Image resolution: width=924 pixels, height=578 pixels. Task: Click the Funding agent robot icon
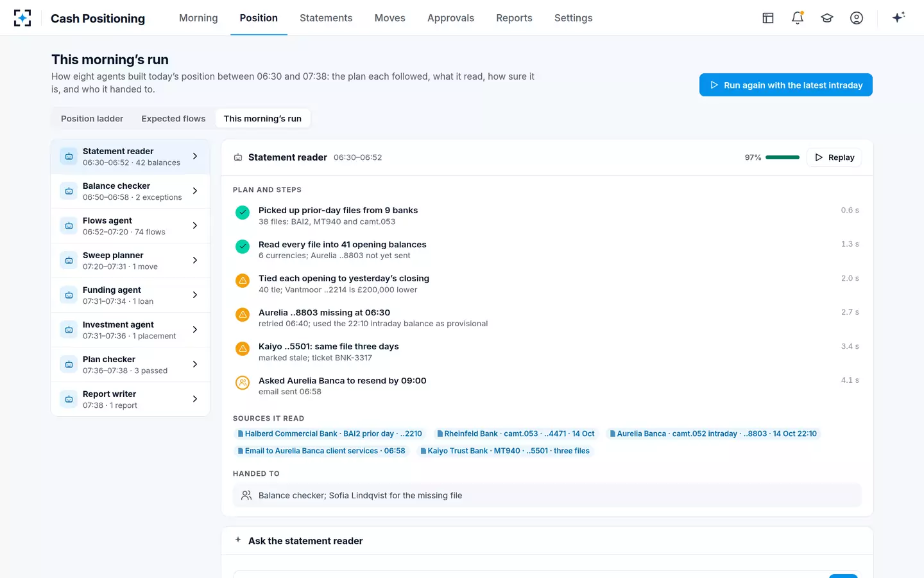[69, 295]
